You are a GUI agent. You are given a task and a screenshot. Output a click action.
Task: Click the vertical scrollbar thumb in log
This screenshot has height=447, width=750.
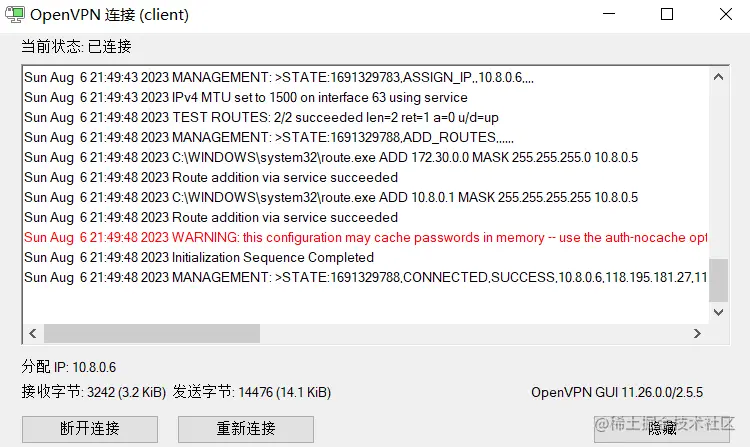(718, 280)
